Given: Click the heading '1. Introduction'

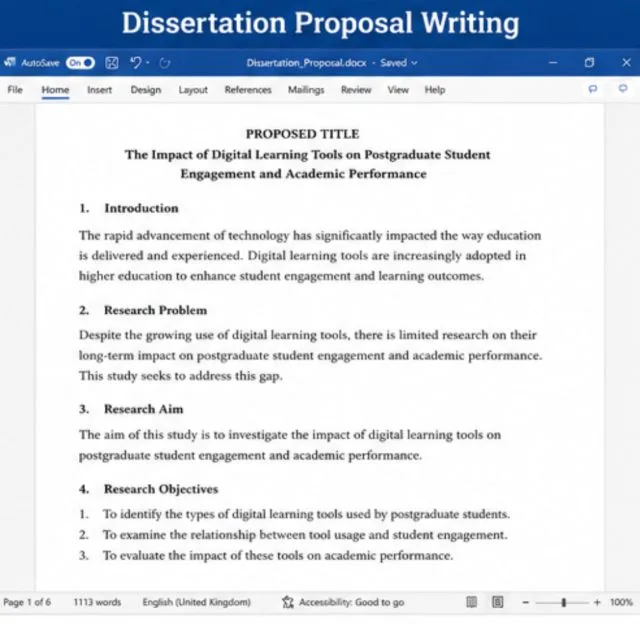Looking at the screenshot, I should click(129, 208).
